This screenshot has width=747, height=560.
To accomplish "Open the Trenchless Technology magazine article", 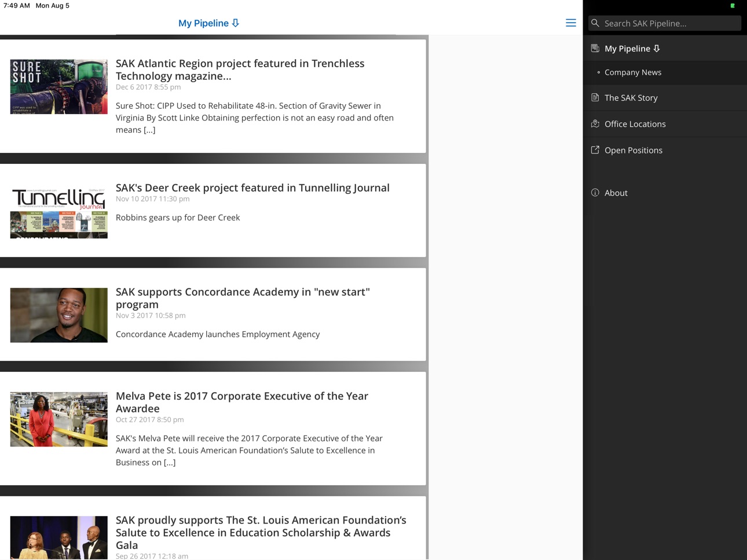I will (x=240, y=69).
